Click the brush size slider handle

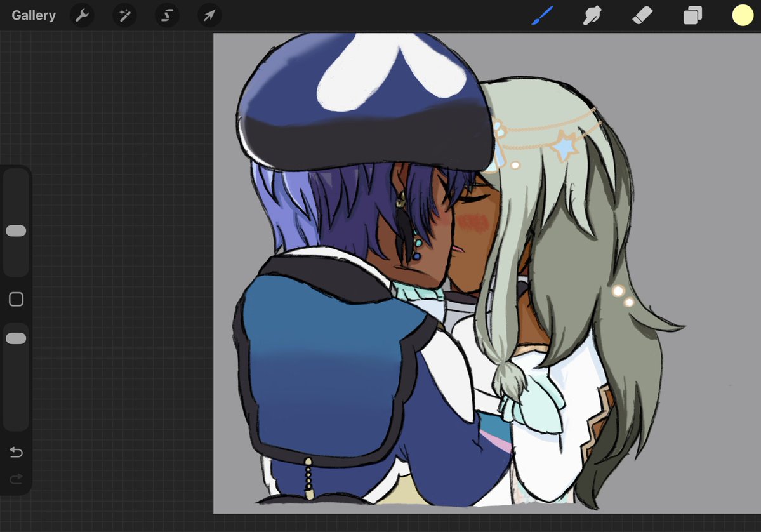16,231
